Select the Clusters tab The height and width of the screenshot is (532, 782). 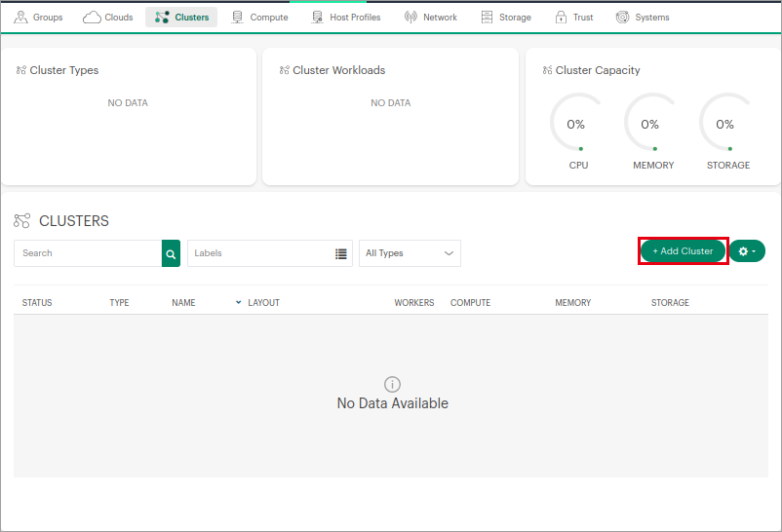tap(181, 17)
